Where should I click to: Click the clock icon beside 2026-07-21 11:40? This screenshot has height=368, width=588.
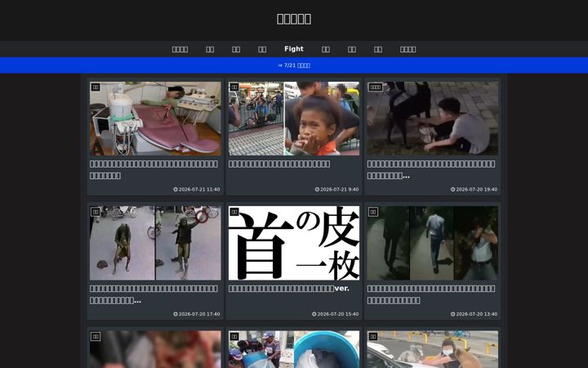[176, 189]
